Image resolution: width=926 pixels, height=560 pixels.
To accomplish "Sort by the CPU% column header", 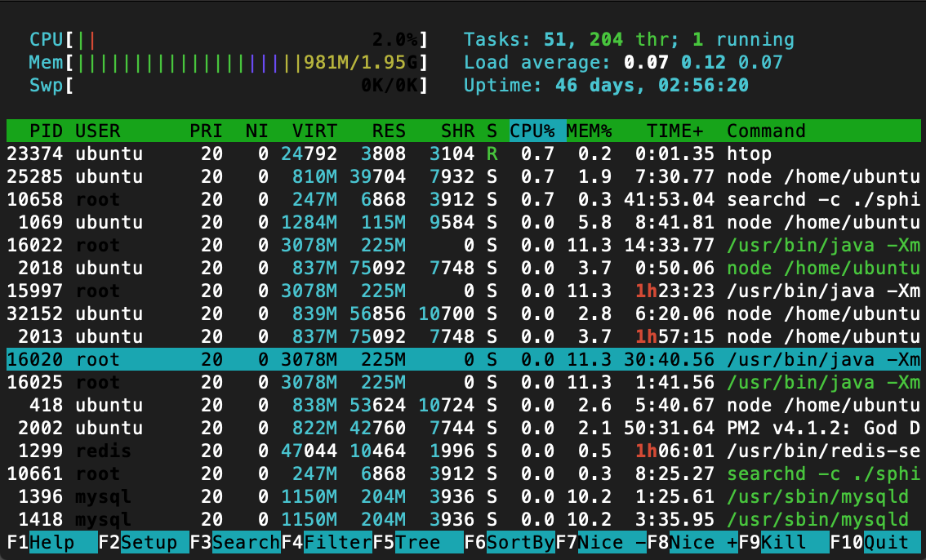I will pos(532,131).
